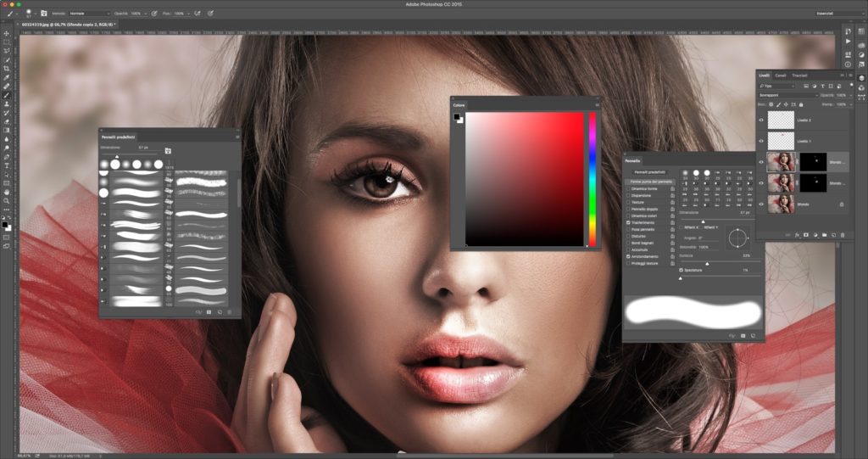
Task: Disable the Trasferimento checkbox
Action: pyautogui.click(x=628, y=222)
